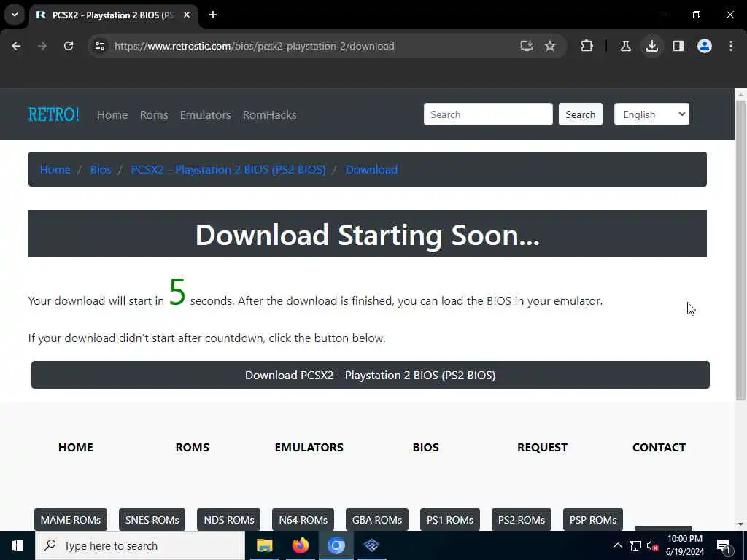Open footer HOME link
The width and height of the screenshot is (747, 560).
point(76,447)
